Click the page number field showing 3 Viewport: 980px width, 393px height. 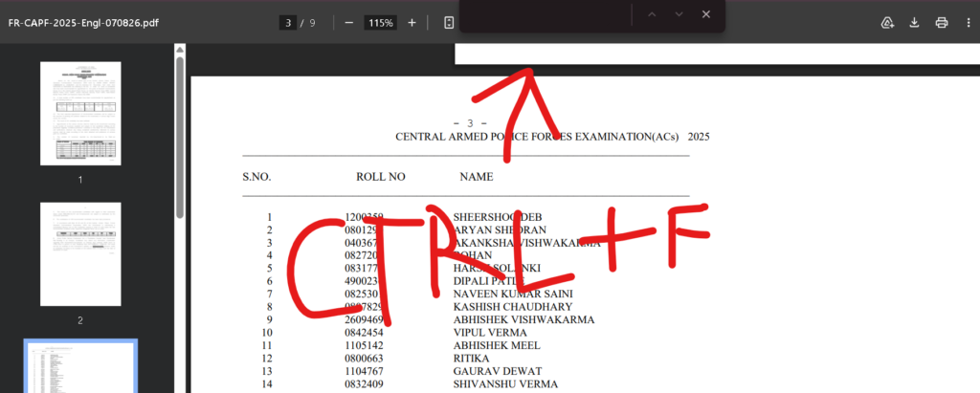(287, 23)
